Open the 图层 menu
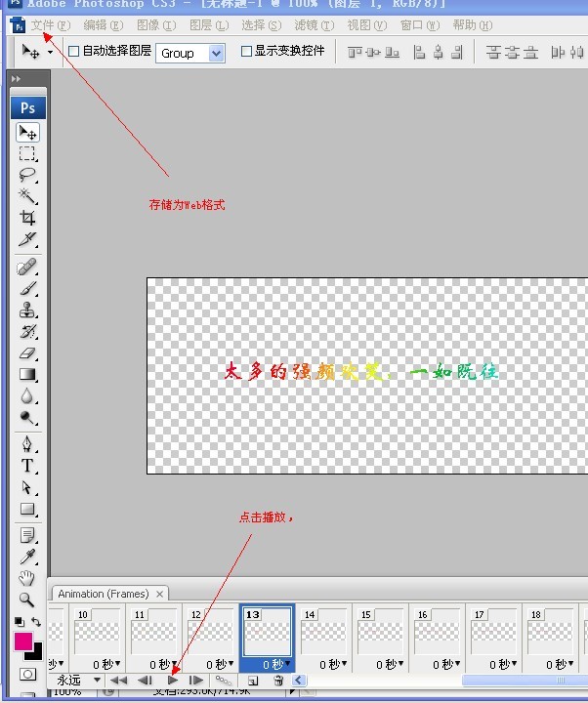Screen dimensions: 588x703 [x=209, y=25]
